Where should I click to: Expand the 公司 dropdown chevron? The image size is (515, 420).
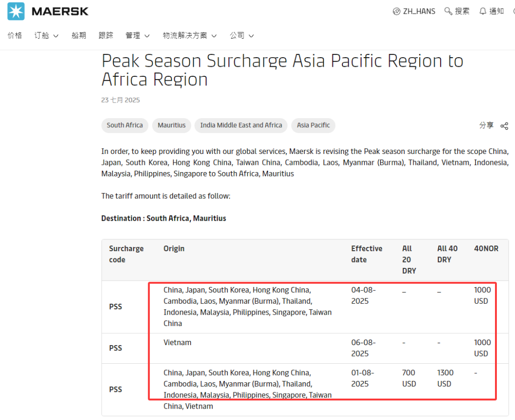tap(251, 36)
